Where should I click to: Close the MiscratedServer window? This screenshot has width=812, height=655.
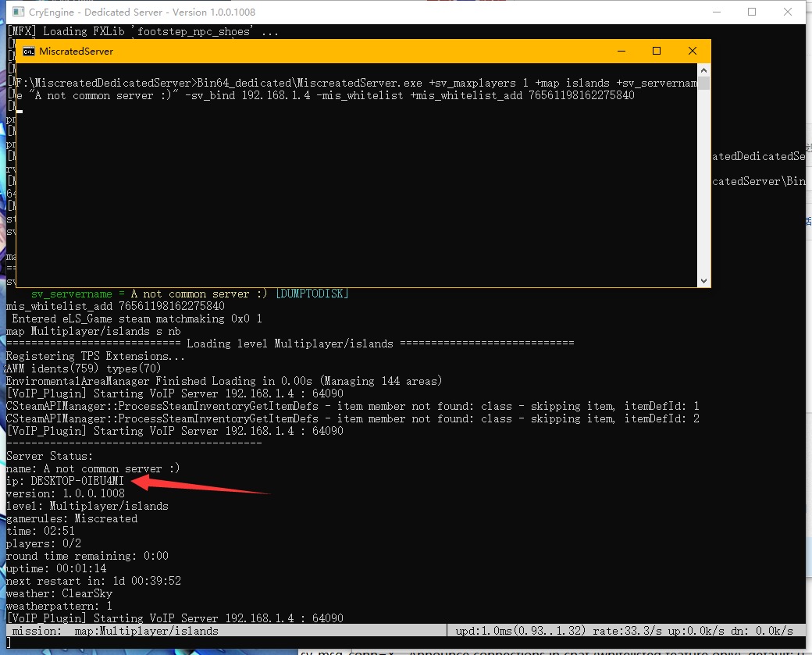(693, 51)
